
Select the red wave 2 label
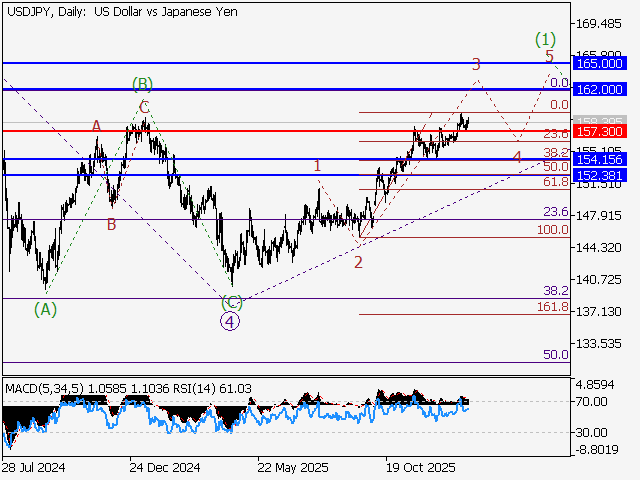pyautogui.click(x=357, y=262)
